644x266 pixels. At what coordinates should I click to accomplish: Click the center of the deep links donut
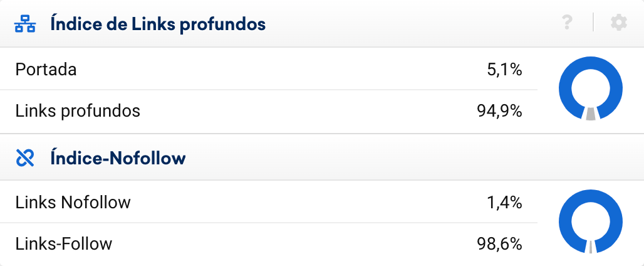click(590, 88)
